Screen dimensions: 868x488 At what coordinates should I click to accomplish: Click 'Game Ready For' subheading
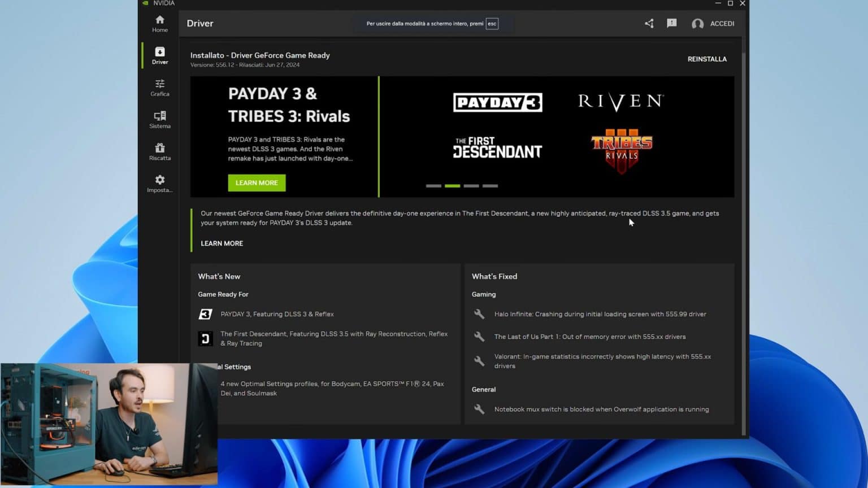pos(223,294)
